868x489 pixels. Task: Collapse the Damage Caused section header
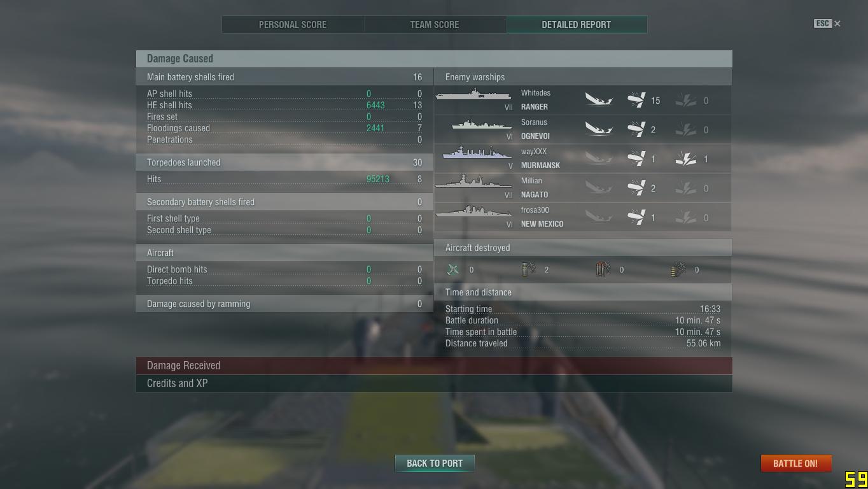(434, 59)
